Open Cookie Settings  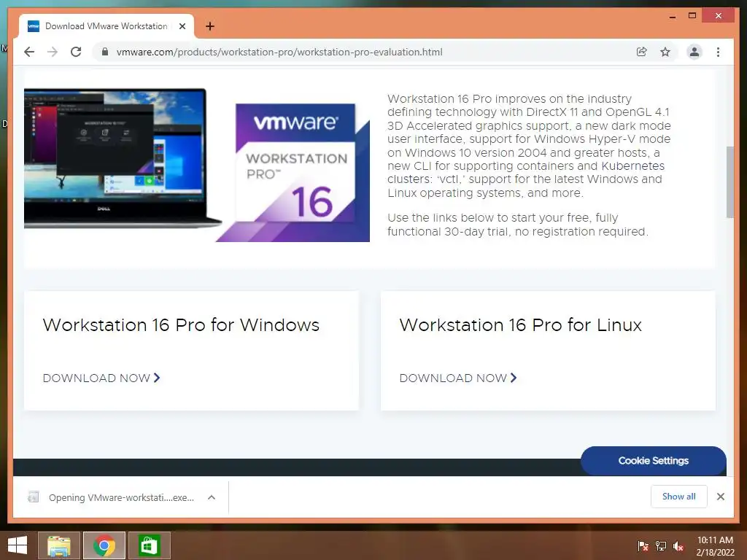click(x=653, y=461)
